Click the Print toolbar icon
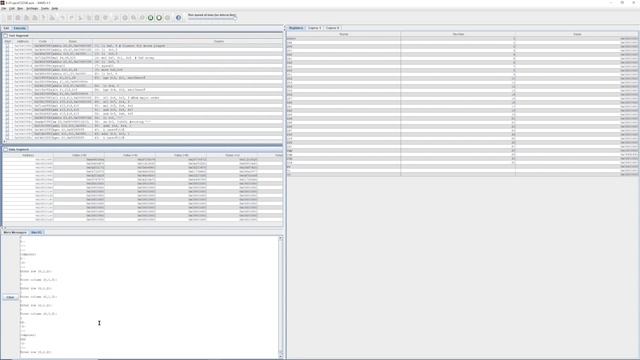640x360 pixels. pos(52,18)
